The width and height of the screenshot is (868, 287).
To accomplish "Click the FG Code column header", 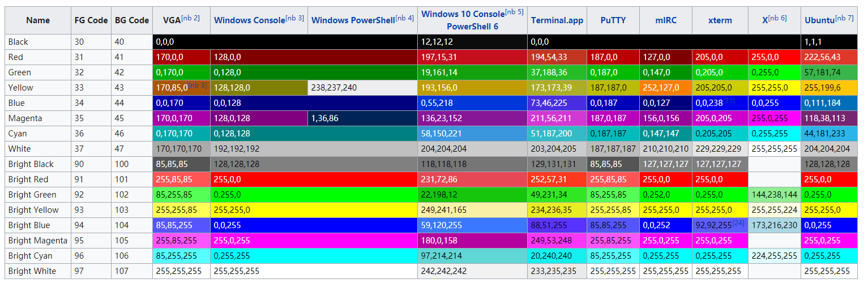I will pyautogui.click(x=91, y=20).
